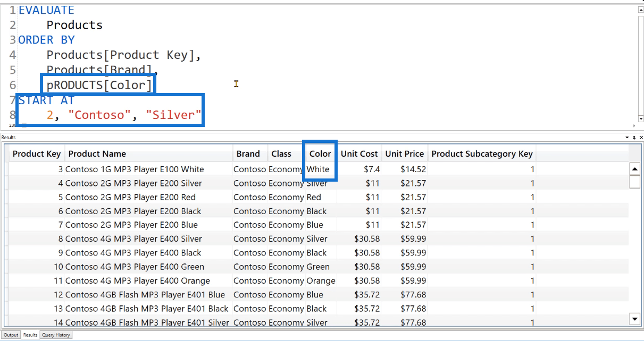Select the Contoso 2G MP3 Player E200 Blue cell
This screenshot has height=341, width=644.
148,225
